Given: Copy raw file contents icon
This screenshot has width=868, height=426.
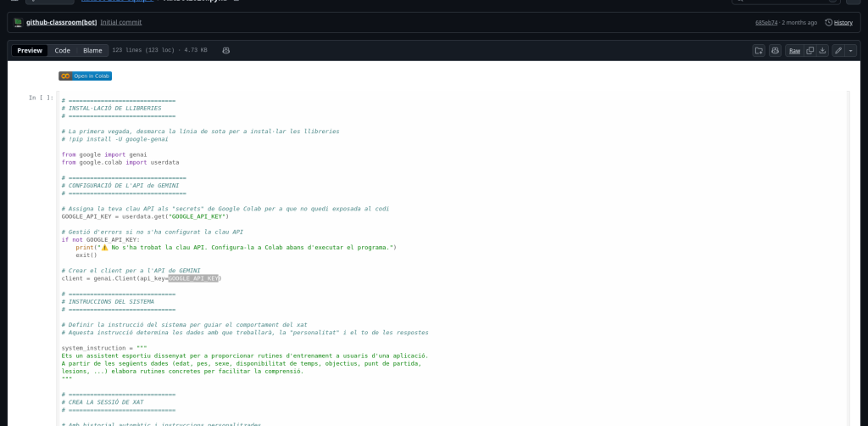Looking at the screenshot, I should [810, 51].
